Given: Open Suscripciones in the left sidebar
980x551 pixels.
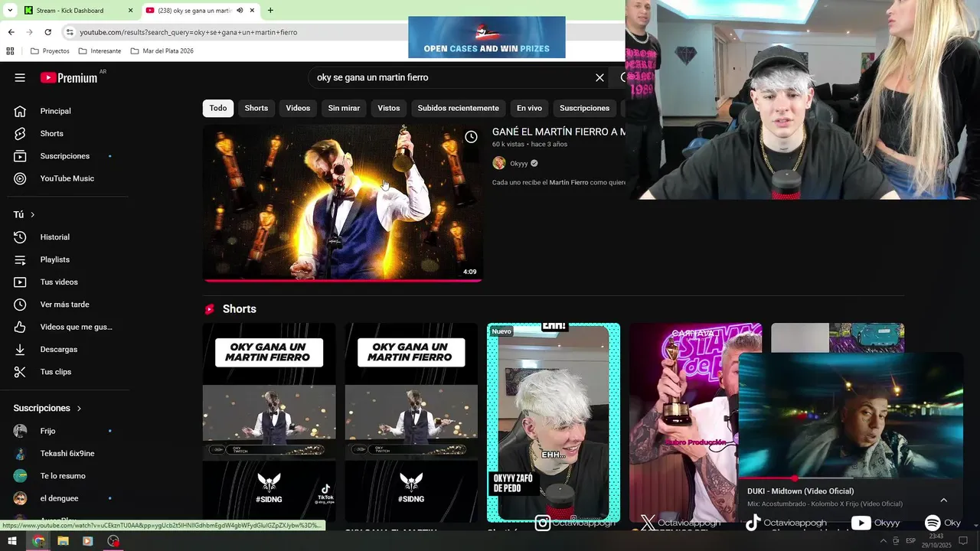Looking at the screenshot, I should pyautogui.click(x=65, y=156).
